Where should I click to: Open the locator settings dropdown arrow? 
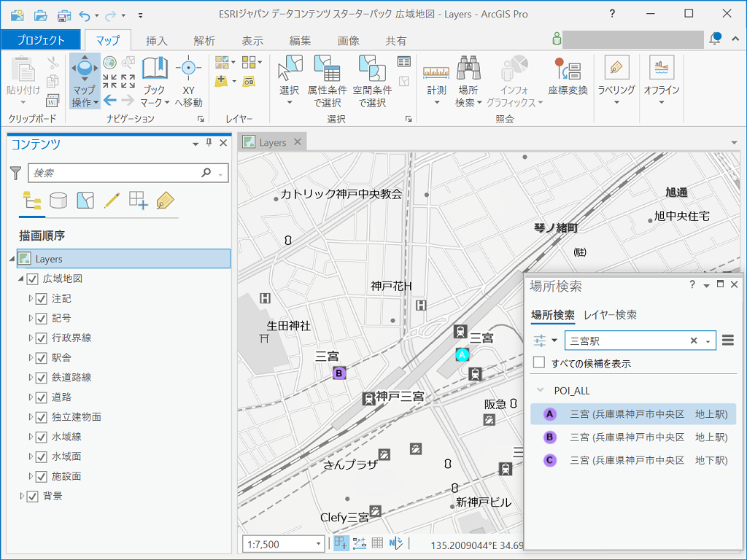click(554, 341)
